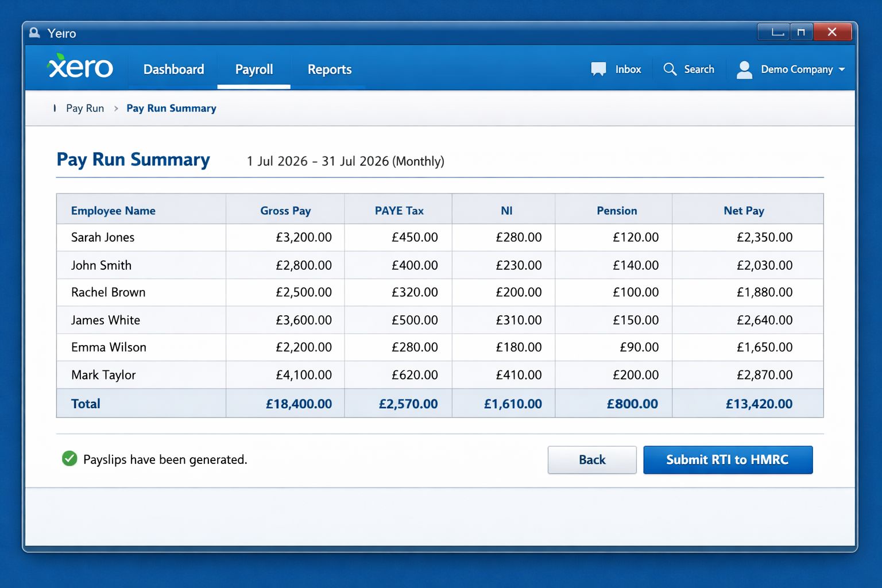882x588 pixels.
Task: Click the green payslips generated checkmark icon
Action: 69,458
